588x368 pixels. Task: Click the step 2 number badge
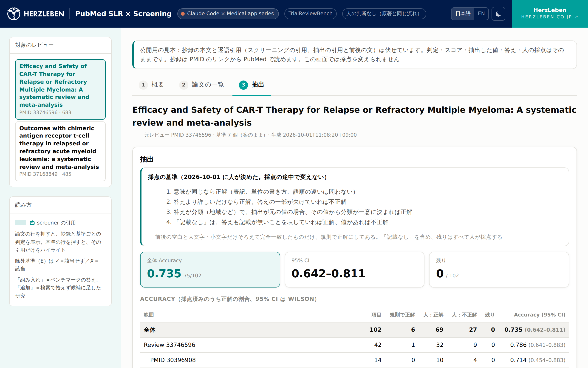pyautogui.click(x=184, y=85)
